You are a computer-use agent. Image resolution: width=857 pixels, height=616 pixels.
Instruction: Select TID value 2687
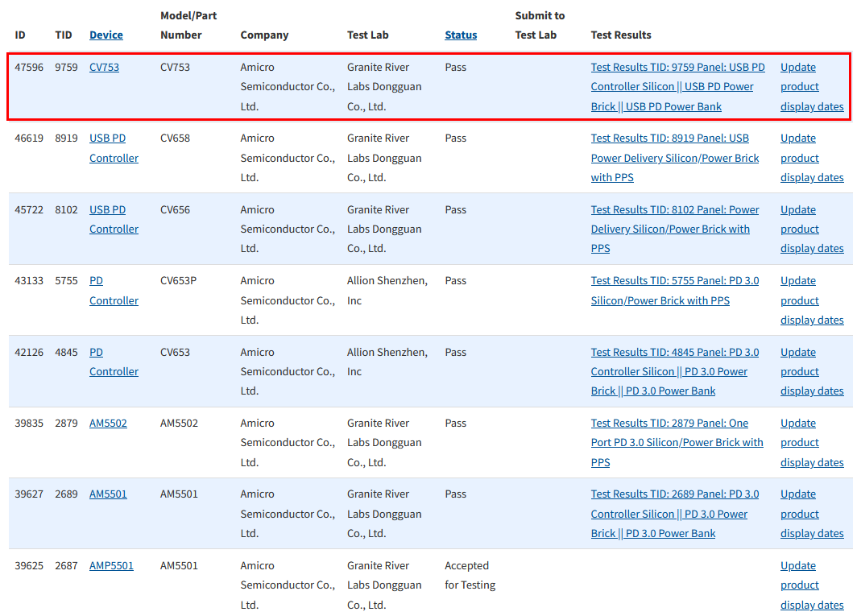[x=66, y=566]
